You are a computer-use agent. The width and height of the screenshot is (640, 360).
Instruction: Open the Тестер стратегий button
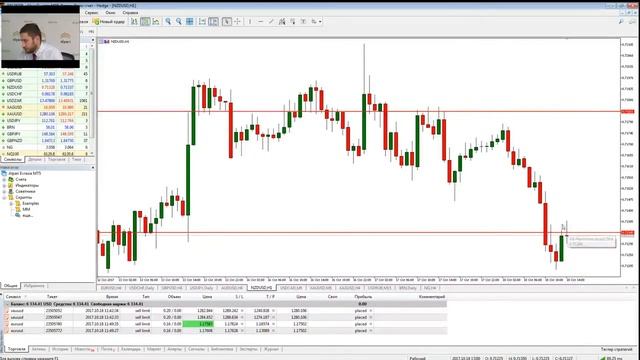616,349
